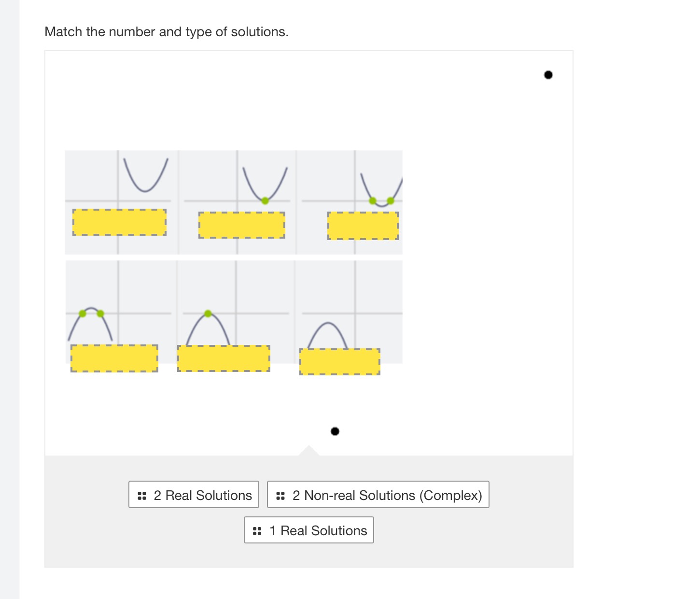Select the 2 Real Solutions answer chip
Screen dimensions: 700x599
tap(194, 495)
